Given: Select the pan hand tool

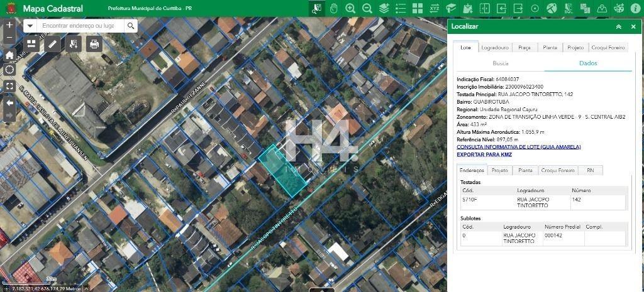Looking at the screenshot, I should pos(333,8).
